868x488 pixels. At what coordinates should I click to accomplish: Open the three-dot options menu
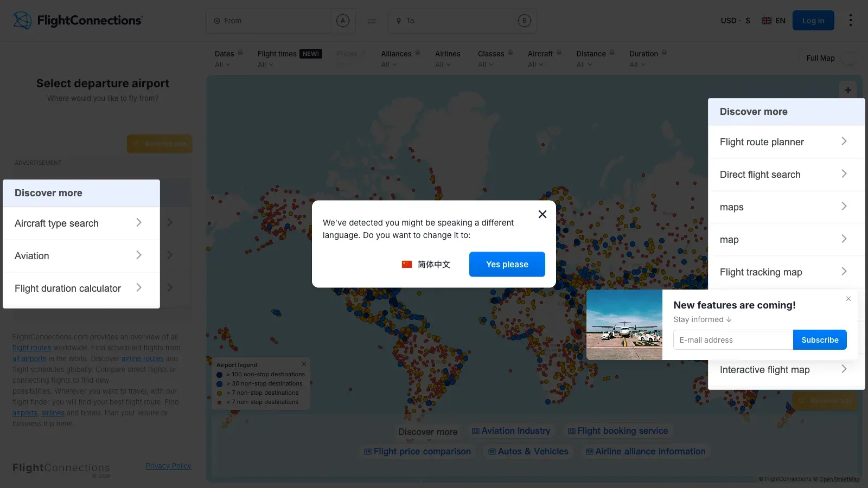click(850, 21)
